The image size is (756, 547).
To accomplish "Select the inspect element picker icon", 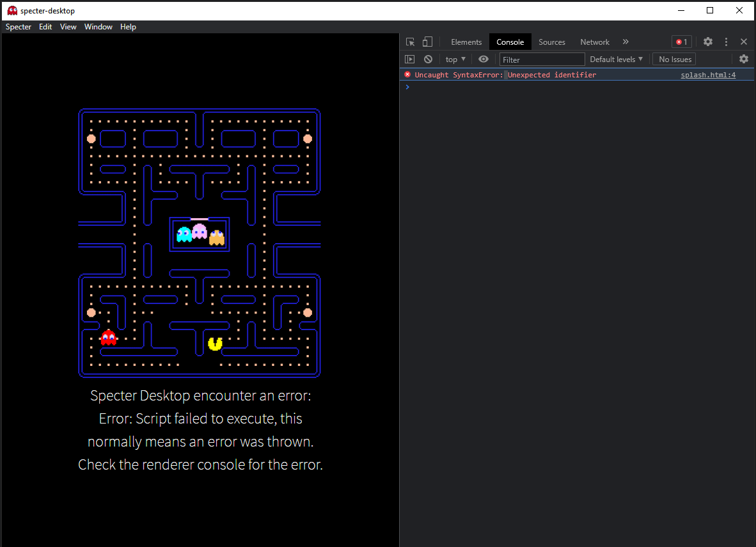I will click(x=411, y=42).
